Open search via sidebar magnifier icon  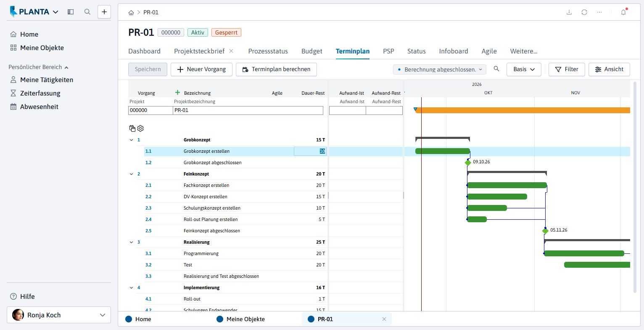(x=87, y=12)
